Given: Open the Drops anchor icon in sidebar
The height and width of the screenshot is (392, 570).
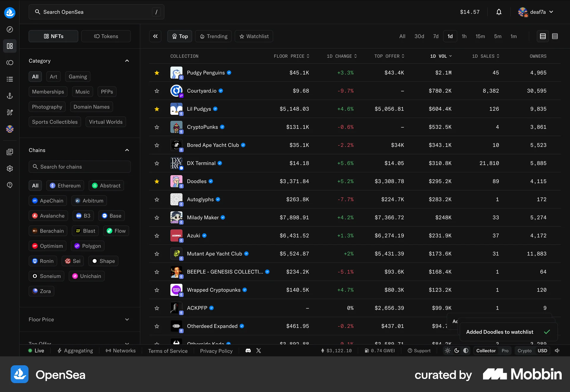Looking at the screenshot, I should click(x=10, y=96).
